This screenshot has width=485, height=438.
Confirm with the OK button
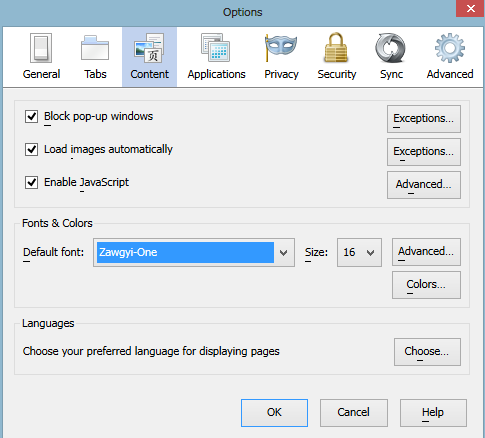click(274, 413)
